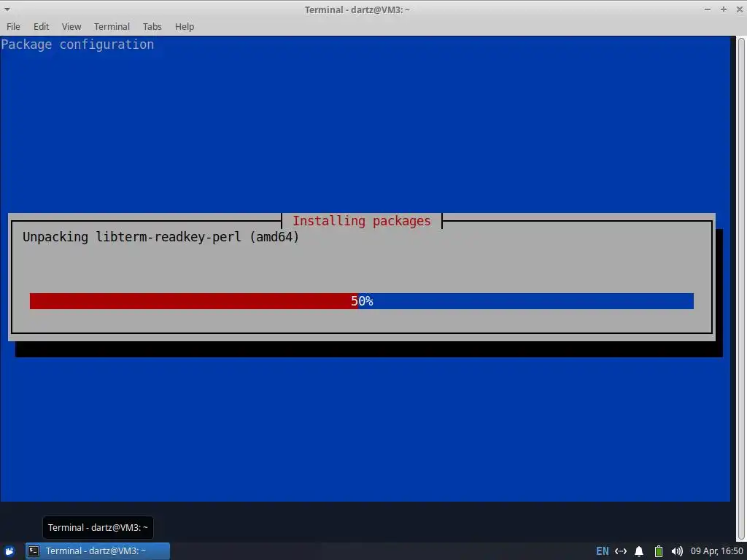
Task: Click the Installing packages dialog title
Action: pyautogui.click(x=362, y=221)
